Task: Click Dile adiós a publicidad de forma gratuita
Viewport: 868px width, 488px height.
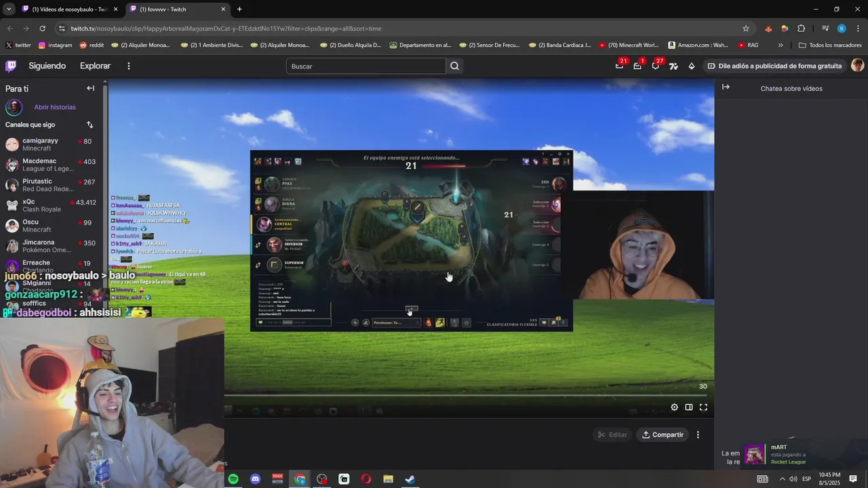Action: (x=774, y=66)
